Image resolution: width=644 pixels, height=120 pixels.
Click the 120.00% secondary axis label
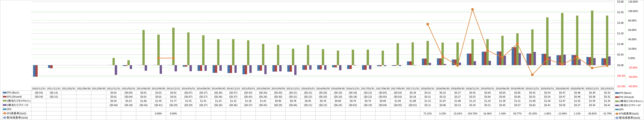633,2
